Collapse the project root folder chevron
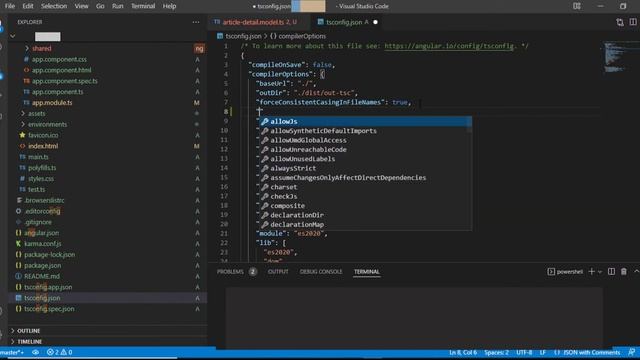 13,36
